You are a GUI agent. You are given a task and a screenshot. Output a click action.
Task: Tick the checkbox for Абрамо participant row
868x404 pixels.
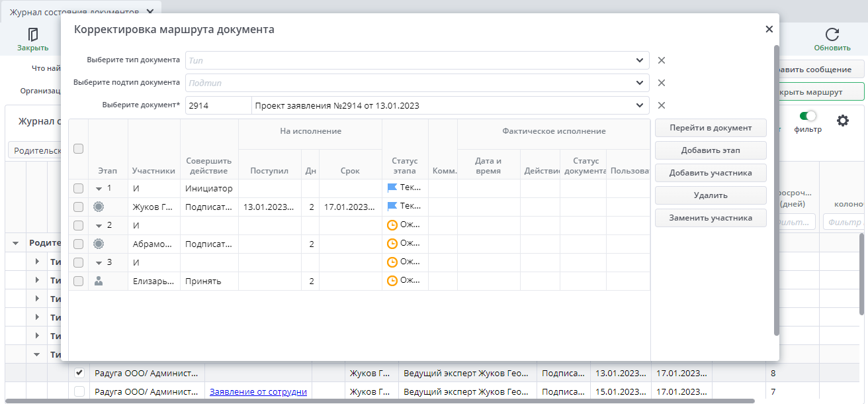(x=78, y=244)
